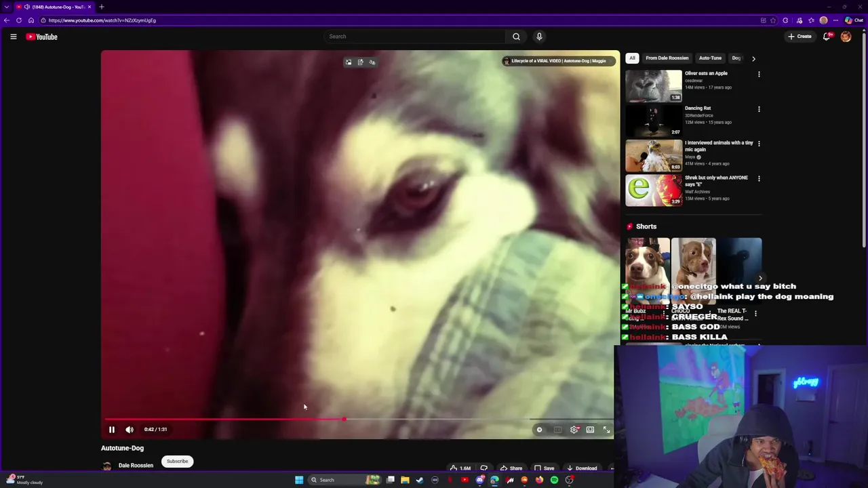
Task: Dislike the video
Action: (484, 468)
